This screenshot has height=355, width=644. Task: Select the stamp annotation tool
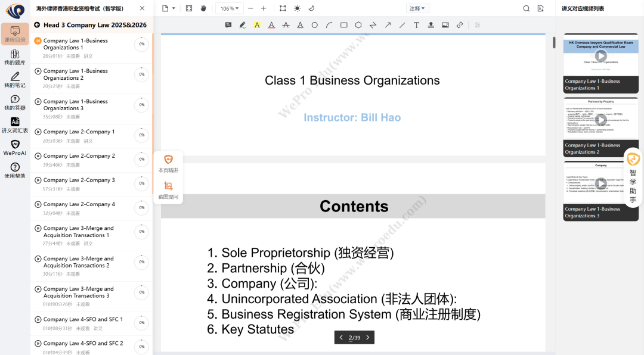(x=431, y=25)
